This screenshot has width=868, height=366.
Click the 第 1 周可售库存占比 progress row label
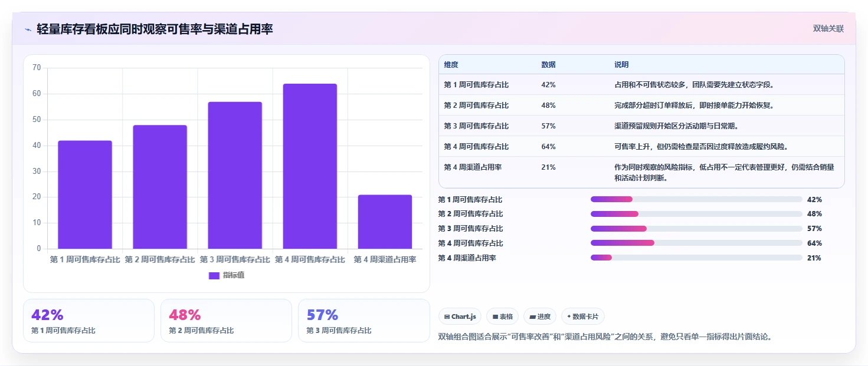(x=470, y=200)
